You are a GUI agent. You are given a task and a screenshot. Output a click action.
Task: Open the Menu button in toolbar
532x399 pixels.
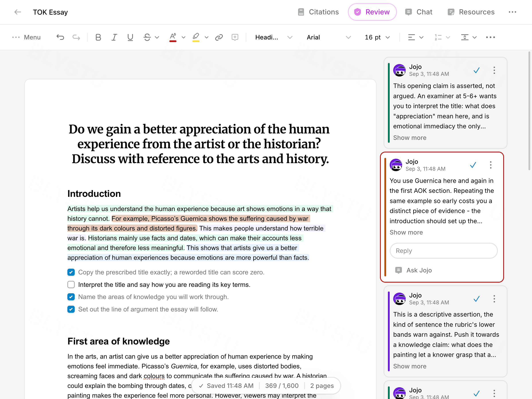point(26,37)
